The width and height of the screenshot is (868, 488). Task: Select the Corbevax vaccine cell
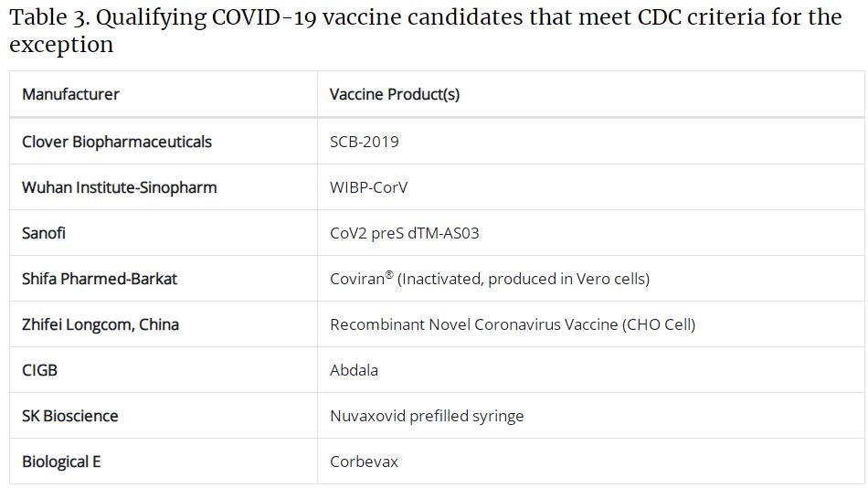click(364, 461)
